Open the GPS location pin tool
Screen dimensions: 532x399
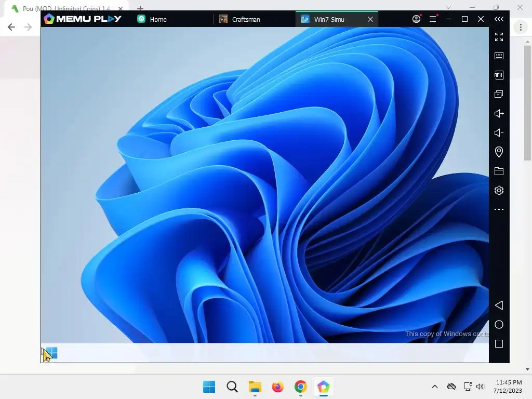tap(499, 152)
